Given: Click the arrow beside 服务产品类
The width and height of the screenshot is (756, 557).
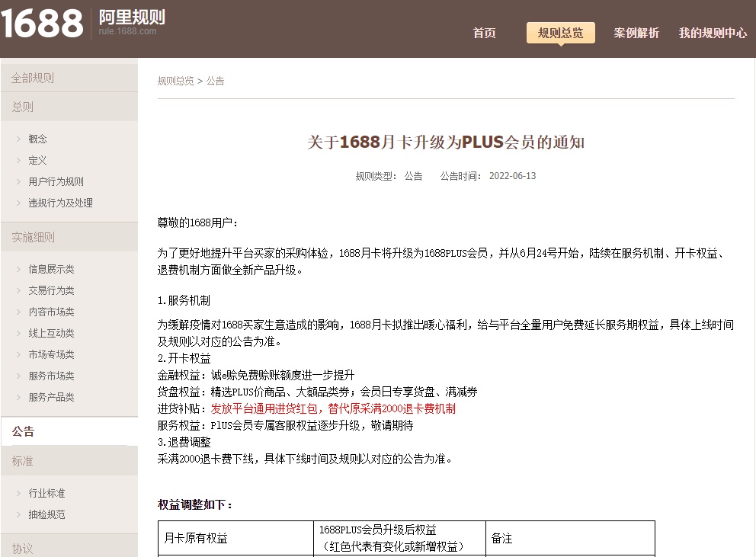Looking at the screenshot, I should 18,397.
